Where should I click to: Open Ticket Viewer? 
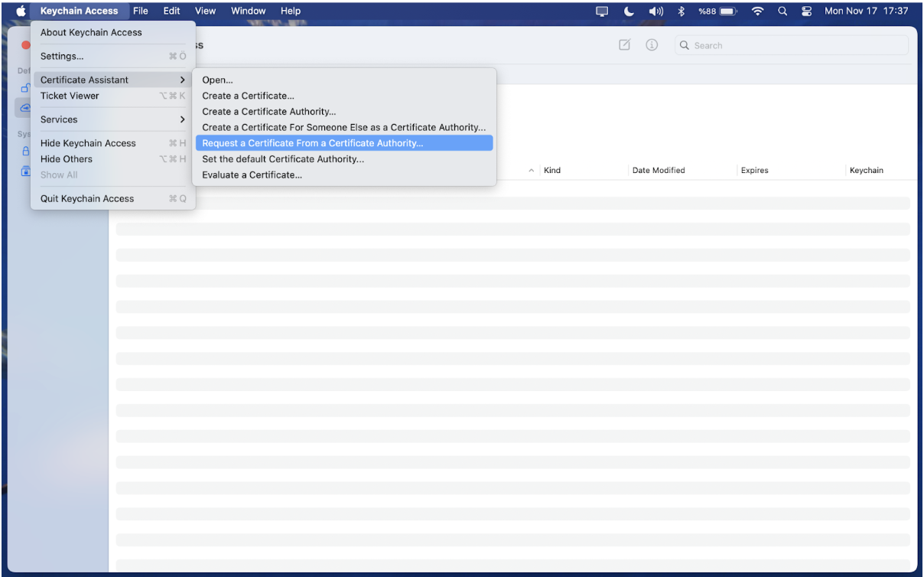pyautogui.click(x=113, y=96)
